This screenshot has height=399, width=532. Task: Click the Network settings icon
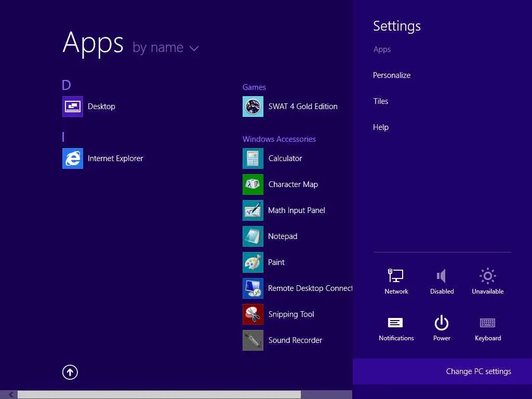tap(396, 275)
